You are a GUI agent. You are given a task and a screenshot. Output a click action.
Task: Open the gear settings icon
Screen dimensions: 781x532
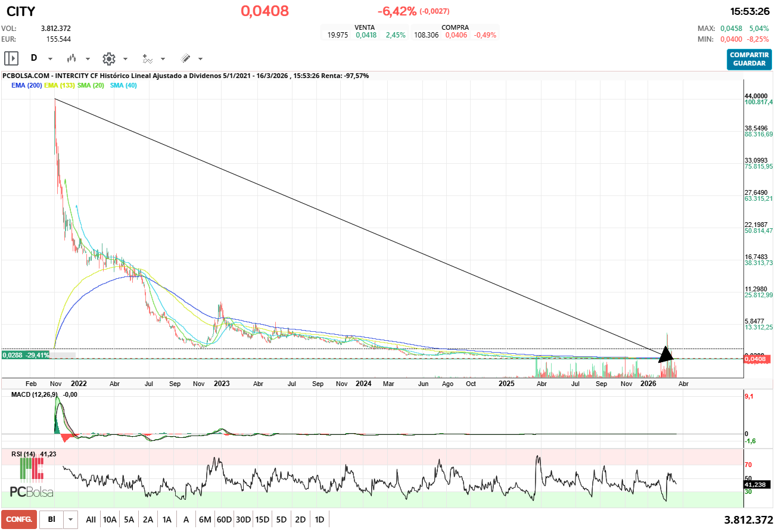point(108,58)
